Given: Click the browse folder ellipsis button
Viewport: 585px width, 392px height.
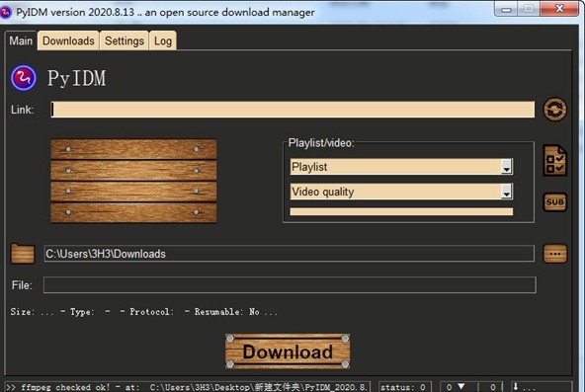Looking at the screenshot, I should [554, 254].
